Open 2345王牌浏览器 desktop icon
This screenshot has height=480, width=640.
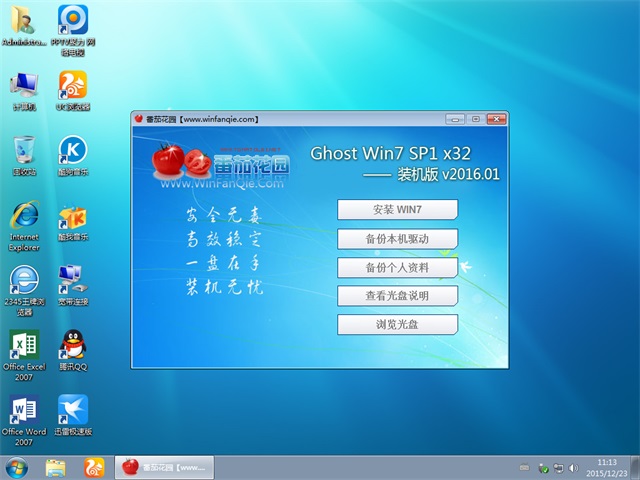(23, 280)
